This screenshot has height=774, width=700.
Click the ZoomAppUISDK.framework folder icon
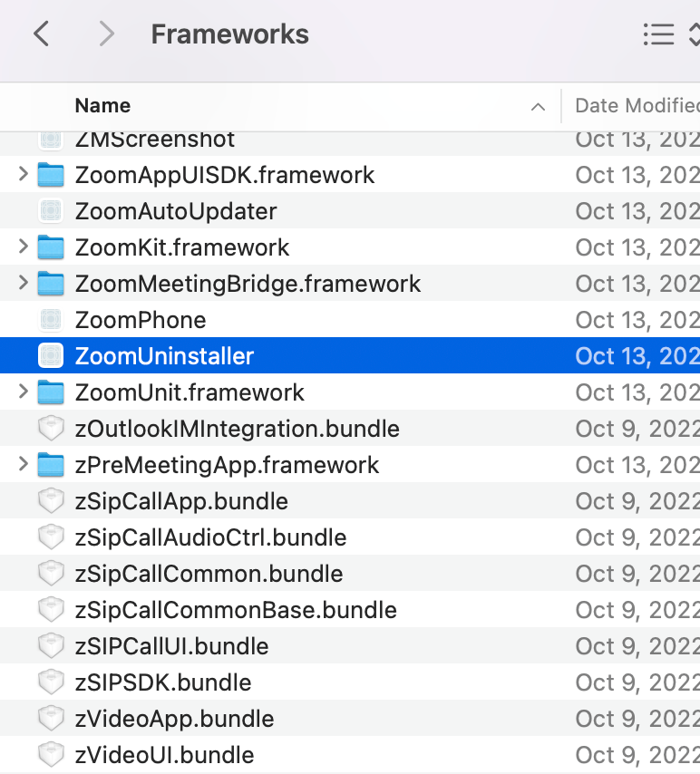[x=51, y=175]
